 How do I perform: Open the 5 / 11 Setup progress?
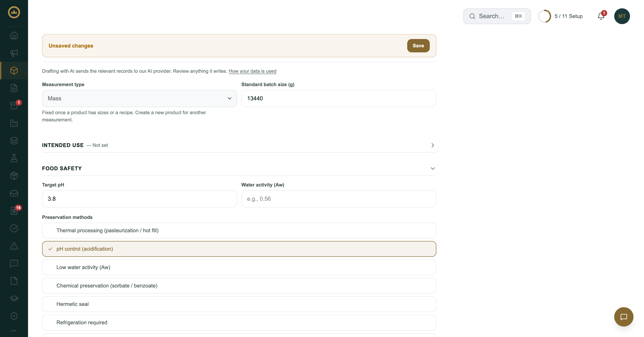pos(561,16)
